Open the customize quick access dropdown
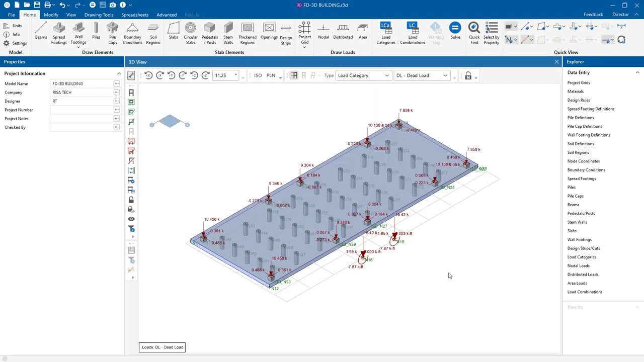Screen dimensions: 644x362 pyautogui.click(x=130, y=5)
